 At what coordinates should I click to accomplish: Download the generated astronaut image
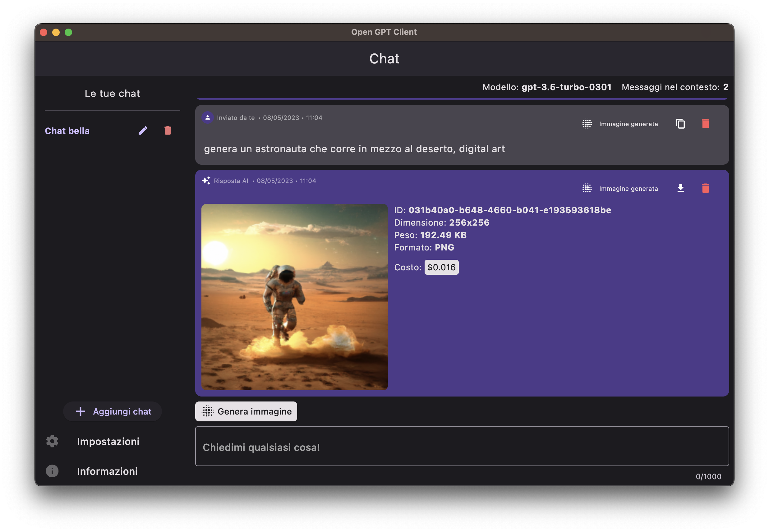[680, 188]
